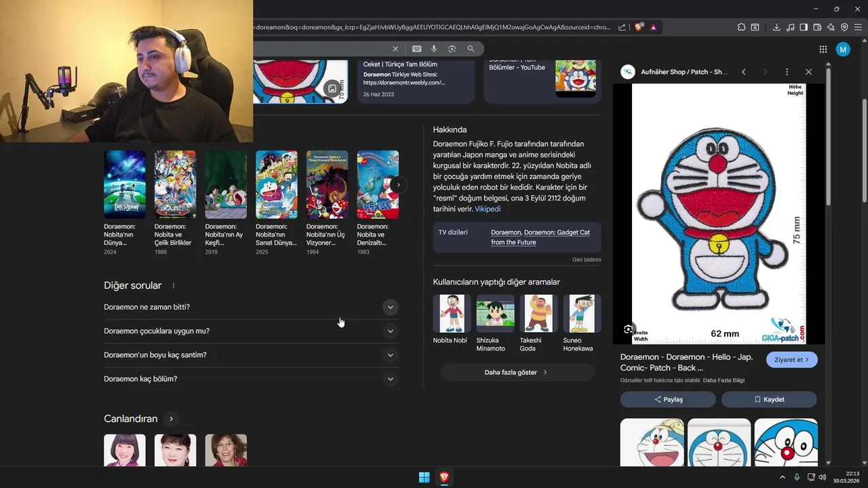Viewport: 868px width, 488px height.
Task: Open taskbar microphone indicator
Action: click(x=797, y=477)
